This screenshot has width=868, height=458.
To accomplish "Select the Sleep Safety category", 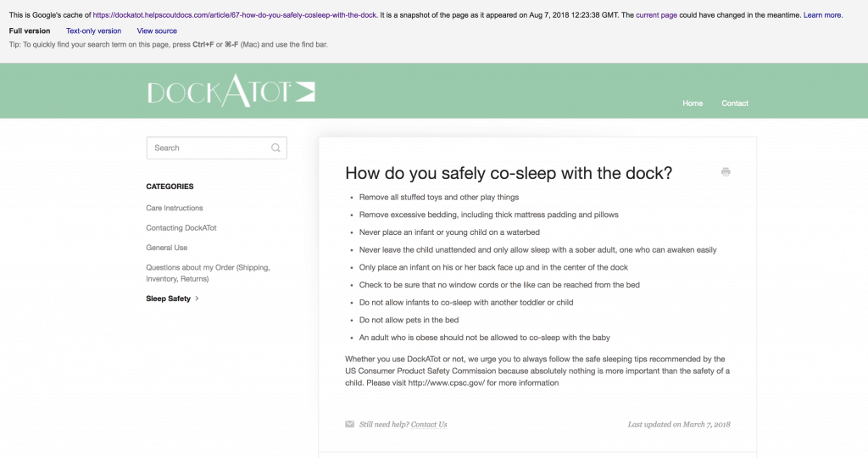I will (x=168, y=299).
